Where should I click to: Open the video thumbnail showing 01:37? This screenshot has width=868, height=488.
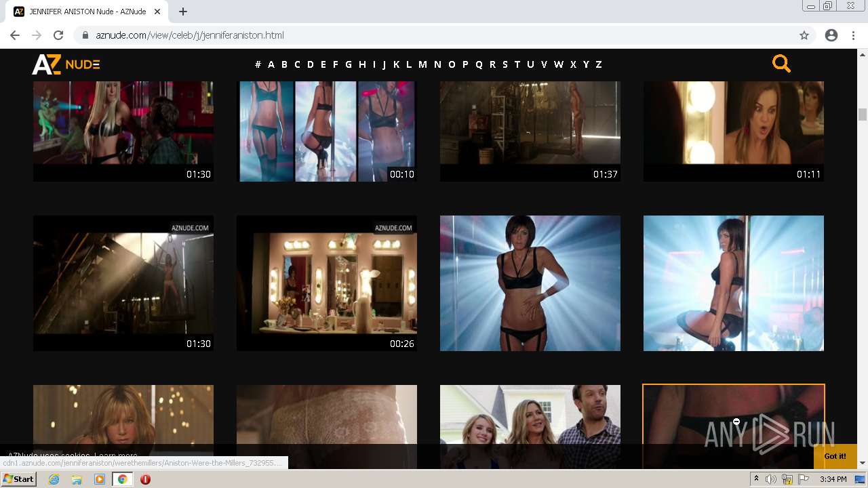(530, 131)
